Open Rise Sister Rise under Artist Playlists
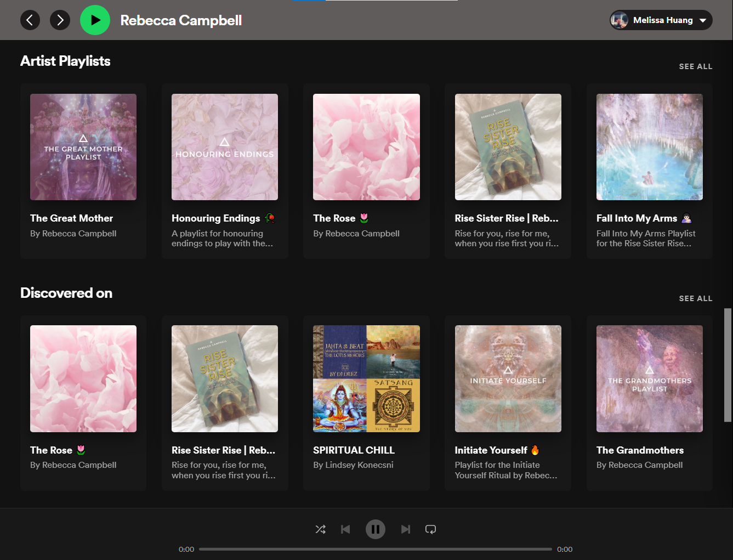733x560 pixels. point(508,147)
